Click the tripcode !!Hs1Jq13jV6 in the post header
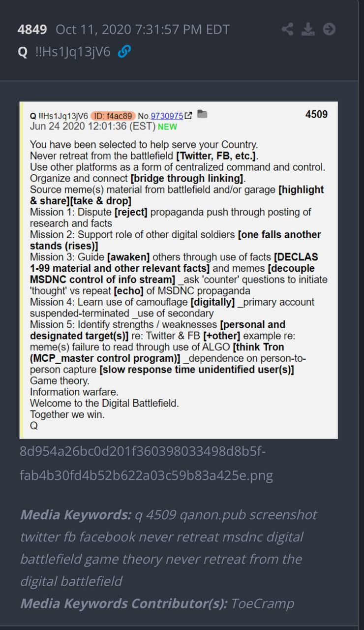 (73, 52)
